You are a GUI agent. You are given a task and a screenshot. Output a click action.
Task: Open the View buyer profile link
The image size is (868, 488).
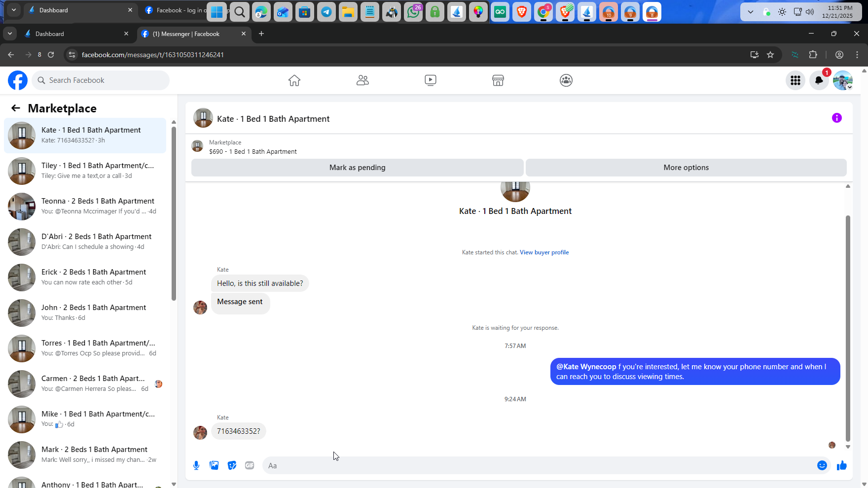coord(544,252)
